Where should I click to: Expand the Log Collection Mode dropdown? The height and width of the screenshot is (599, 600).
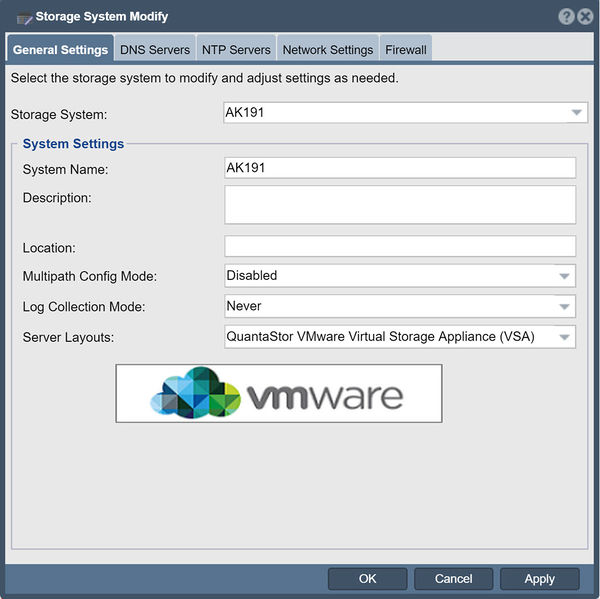click(400, 306)
